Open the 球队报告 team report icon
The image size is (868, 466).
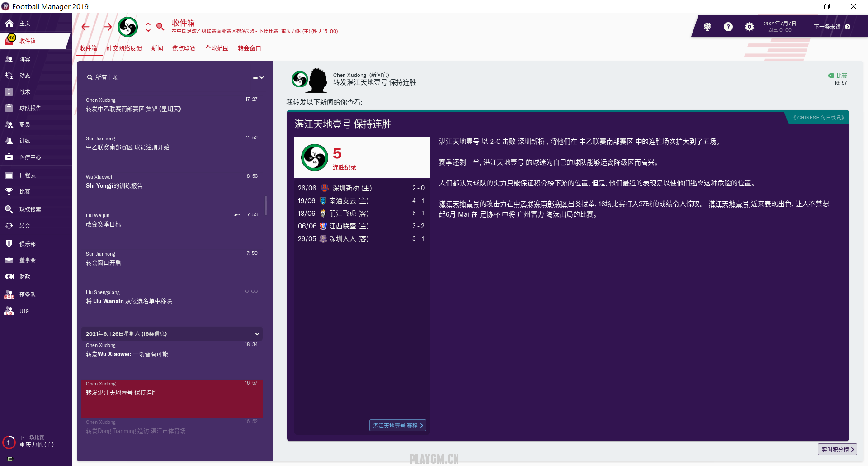(x=9, y=108)
